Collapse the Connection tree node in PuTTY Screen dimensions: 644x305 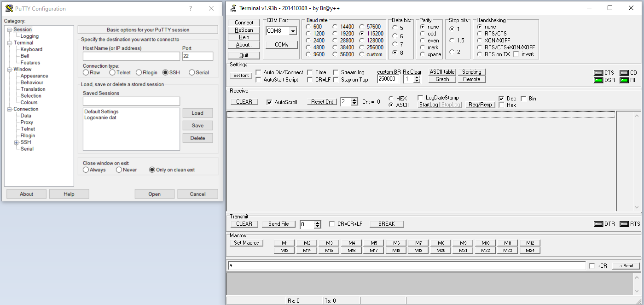9,109
